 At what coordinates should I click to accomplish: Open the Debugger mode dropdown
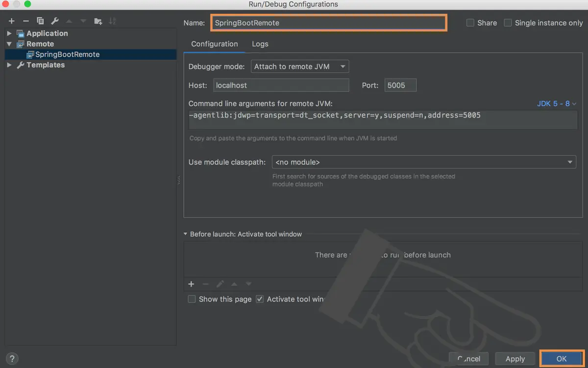click(x=300, y=67)
